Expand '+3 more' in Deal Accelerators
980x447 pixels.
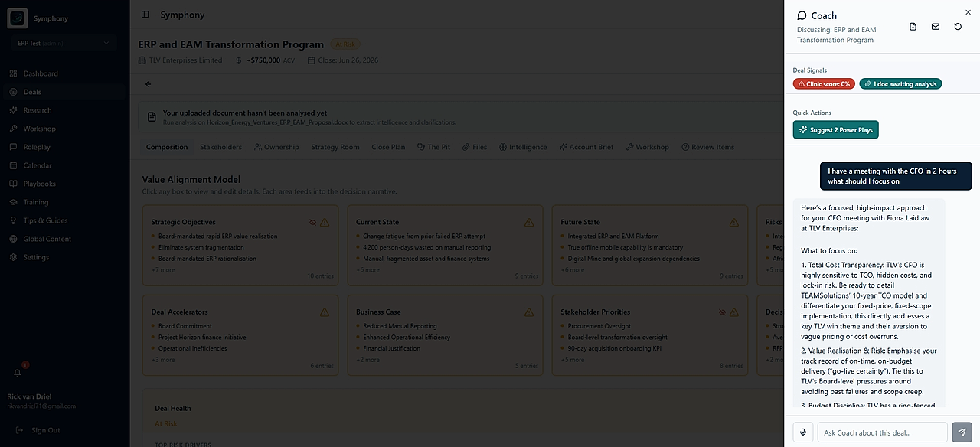tap(163, 360)
